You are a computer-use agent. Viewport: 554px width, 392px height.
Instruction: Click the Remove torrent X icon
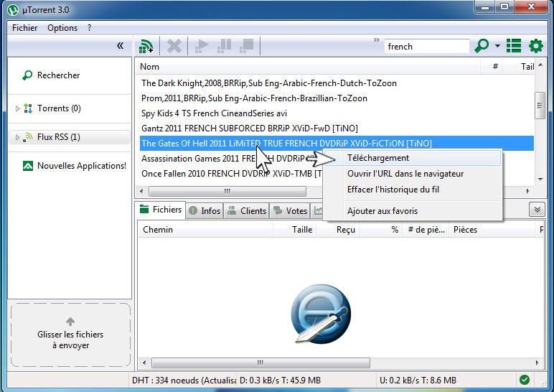(x=174, y=46)
